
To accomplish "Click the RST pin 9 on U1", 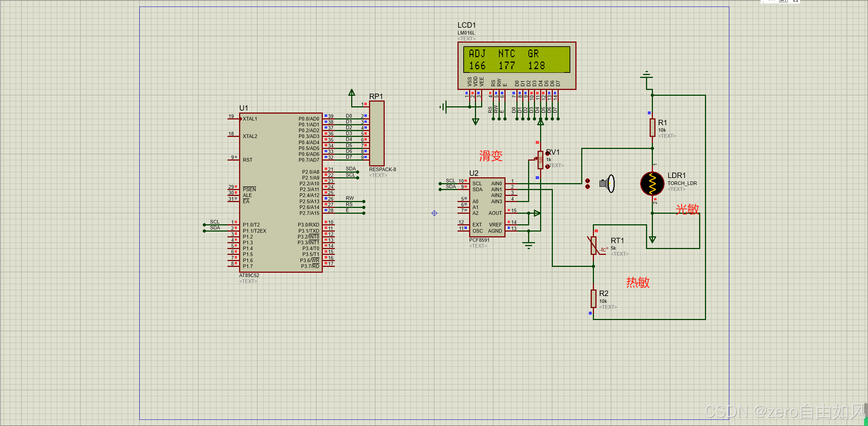I will pos(233,159).
